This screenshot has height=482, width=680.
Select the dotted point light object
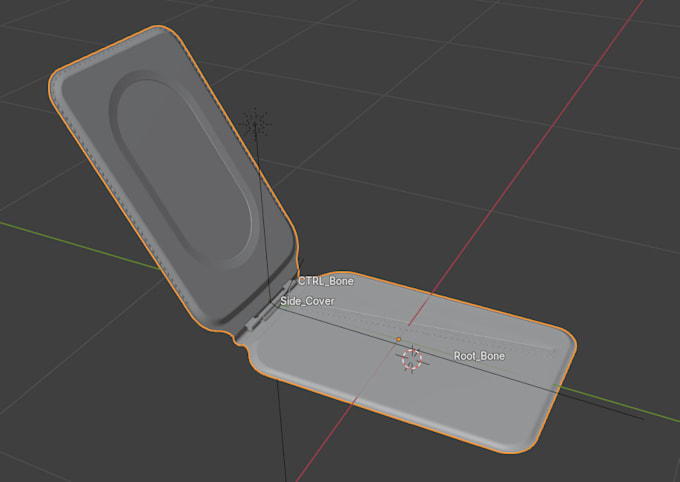pyautogui.click(x=255, y=124)
